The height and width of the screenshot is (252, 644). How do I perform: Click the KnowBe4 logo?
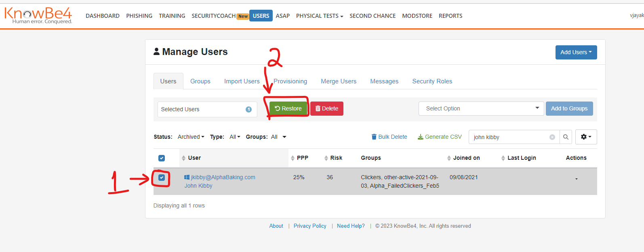point(38,15)
